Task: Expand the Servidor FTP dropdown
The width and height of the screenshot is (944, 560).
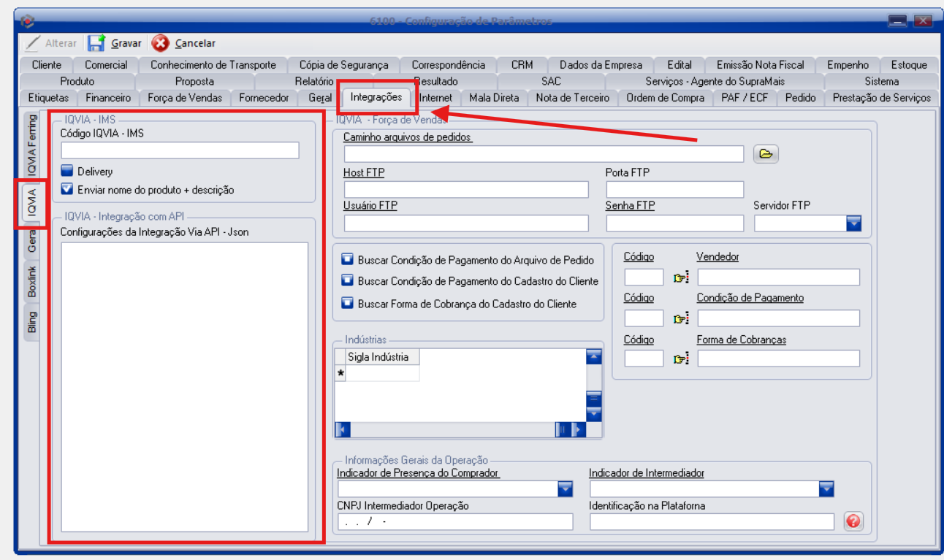Action: point(853,223)
